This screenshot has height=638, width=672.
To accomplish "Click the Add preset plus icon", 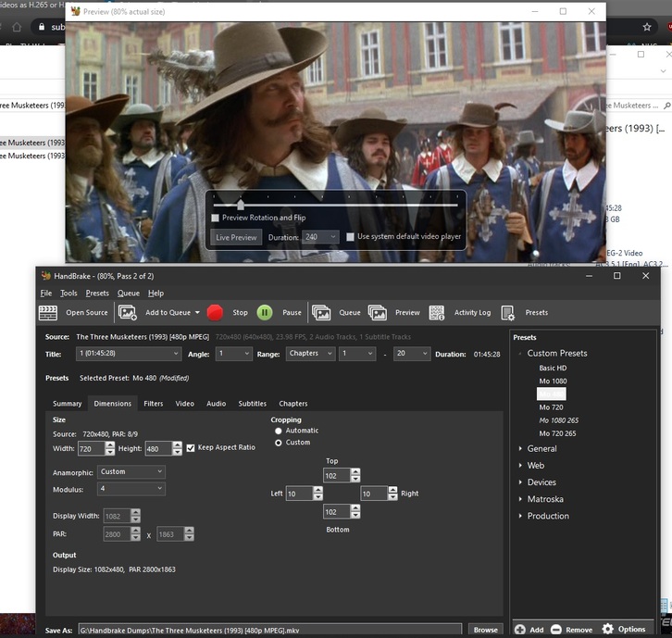I will point(520,630).
